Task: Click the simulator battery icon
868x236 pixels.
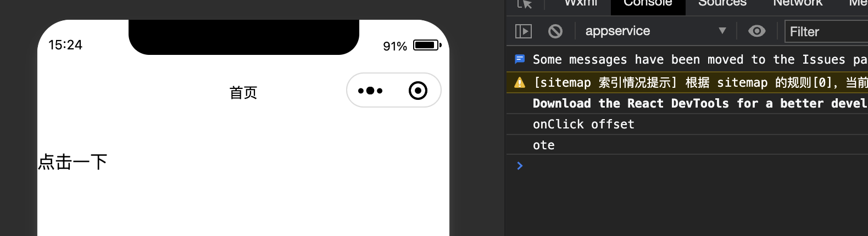Action: 427,45
